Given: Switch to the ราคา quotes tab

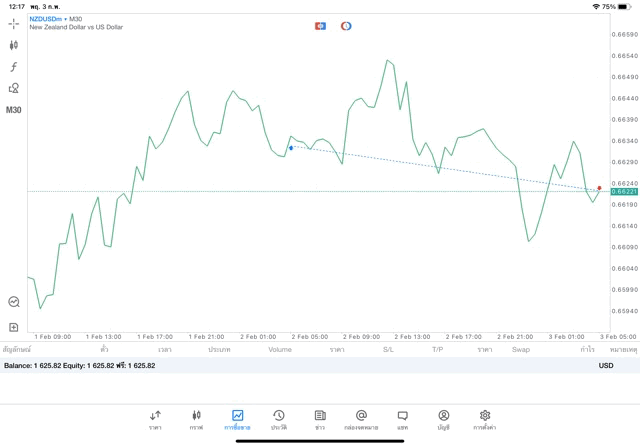Looking at the screenshot, I should [x=155, y=419].
